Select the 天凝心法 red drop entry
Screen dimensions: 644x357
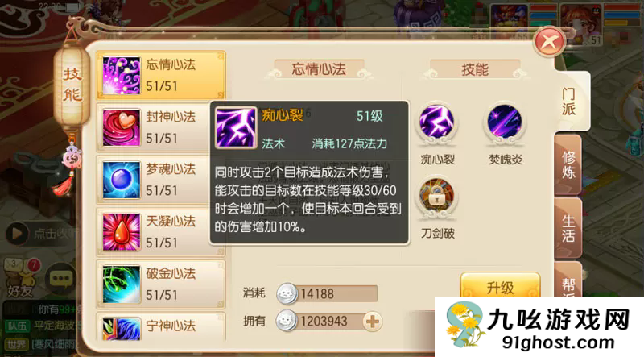(161, 232)
